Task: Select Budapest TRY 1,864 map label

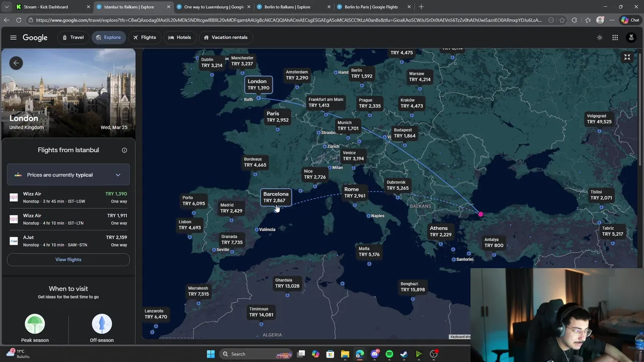Action: tap(405, 133)
